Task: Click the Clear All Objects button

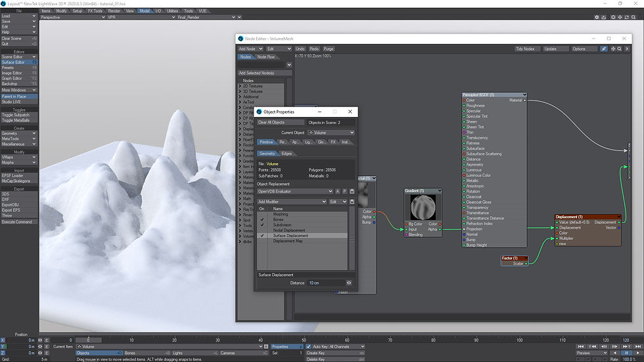Action: click(280, 123)
